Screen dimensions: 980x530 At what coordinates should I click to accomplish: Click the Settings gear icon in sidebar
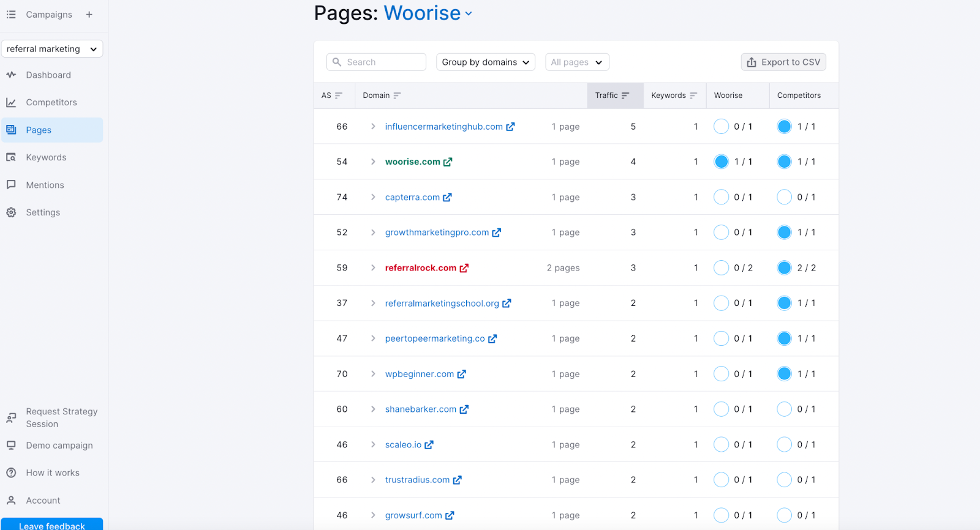coord(11,212)
